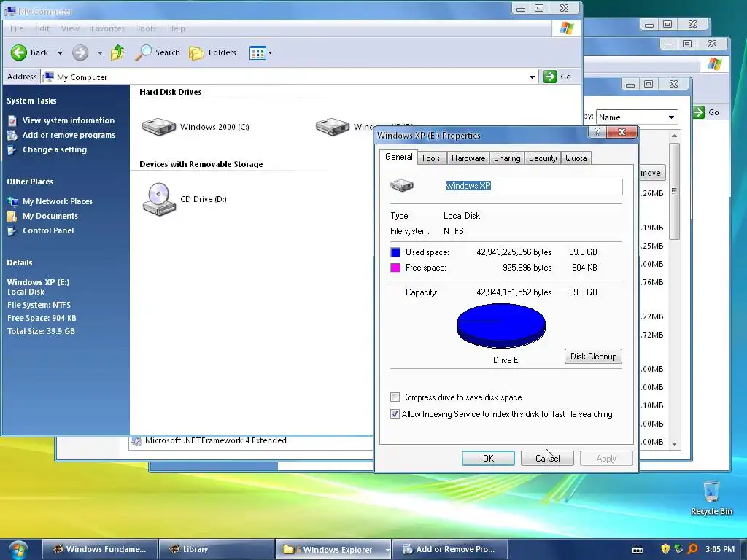Image resolution: width=747 pixels, height=560 pixels.
Task: Click the security shield tray icon
Action: 665,549
